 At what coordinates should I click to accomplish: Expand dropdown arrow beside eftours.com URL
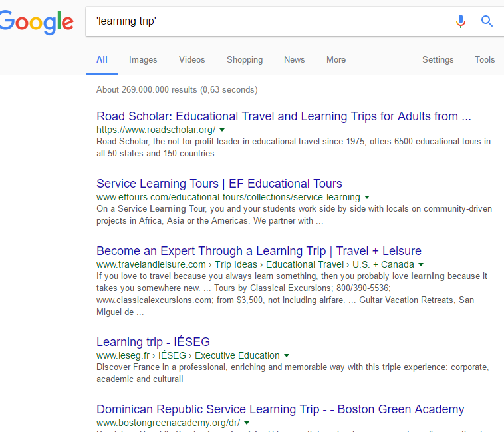(x=367, y=197)
